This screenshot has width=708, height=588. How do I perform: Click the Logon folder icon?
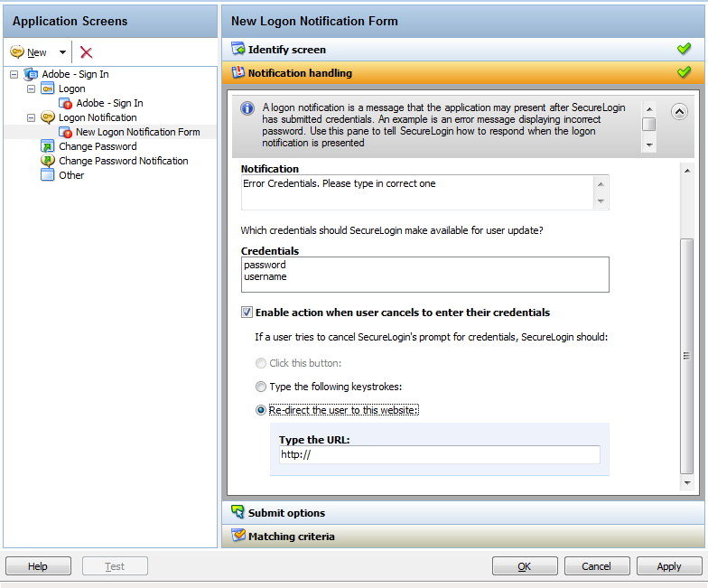47,89
